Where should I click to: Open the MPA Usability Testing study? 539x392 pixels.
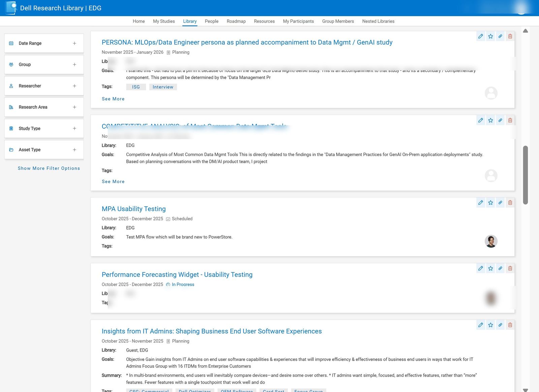(133, 209)
